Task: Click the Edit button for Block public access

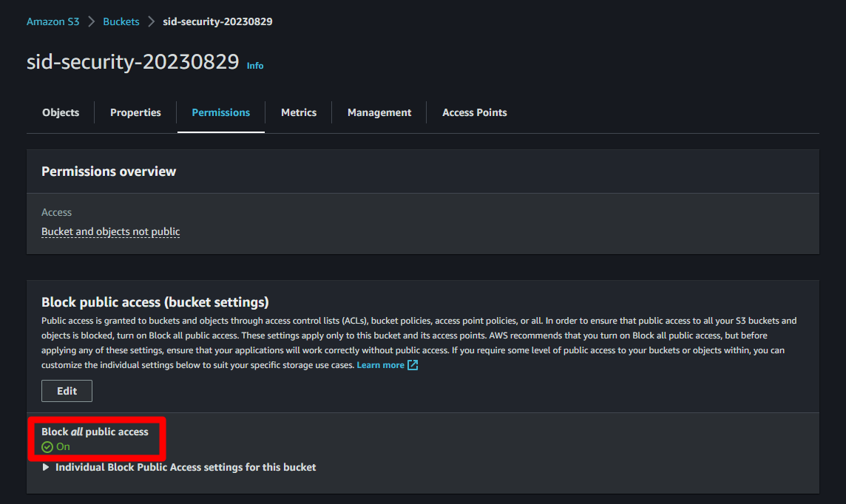Action: click(x=67, y=391)
